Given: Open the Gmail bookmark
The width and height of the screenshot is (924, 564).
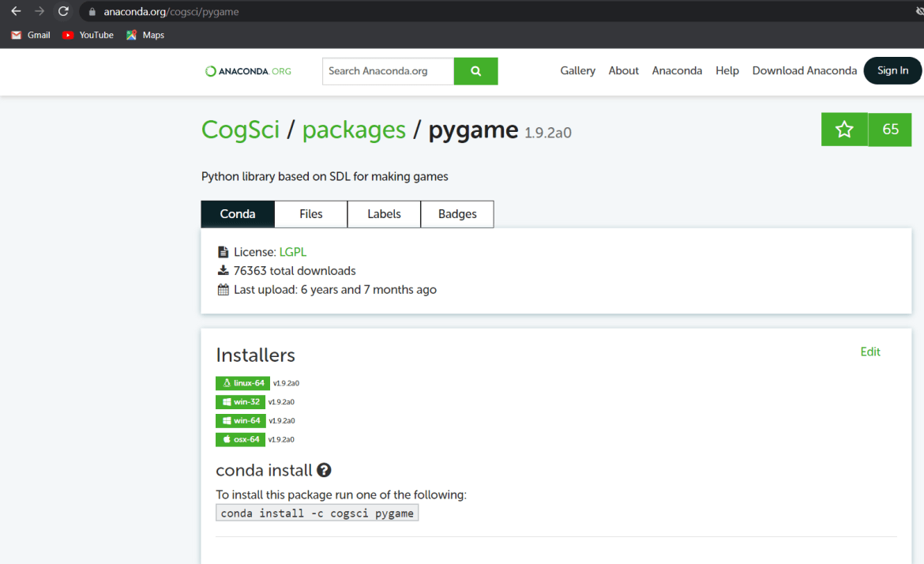Looking at the screenshot, I should tap(31, 36).
